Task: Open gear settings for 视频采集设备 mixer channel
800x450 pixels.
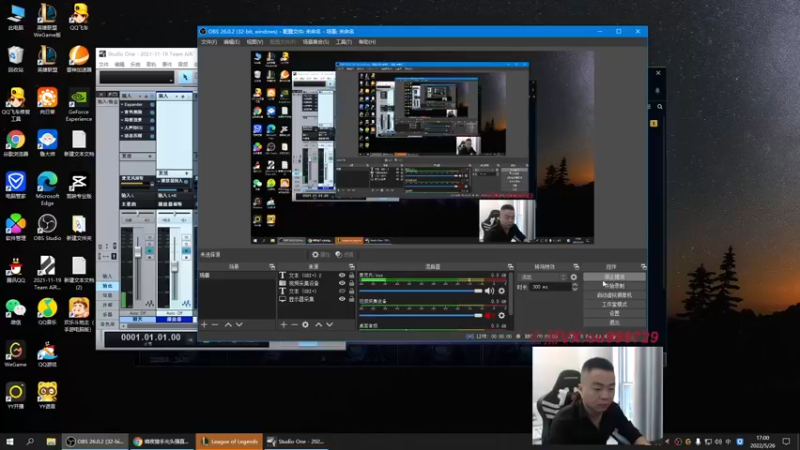Action: [502, 315]
